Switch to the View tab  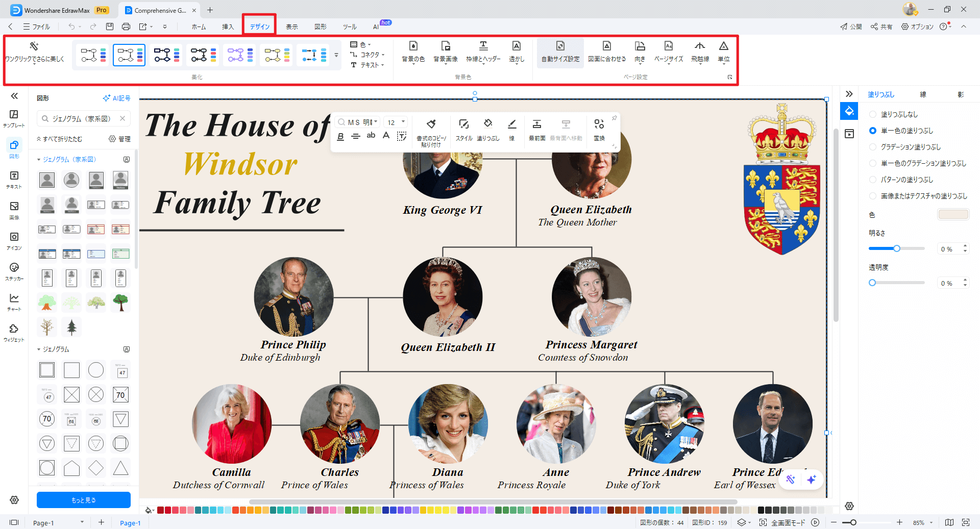(x=291, y=27)
